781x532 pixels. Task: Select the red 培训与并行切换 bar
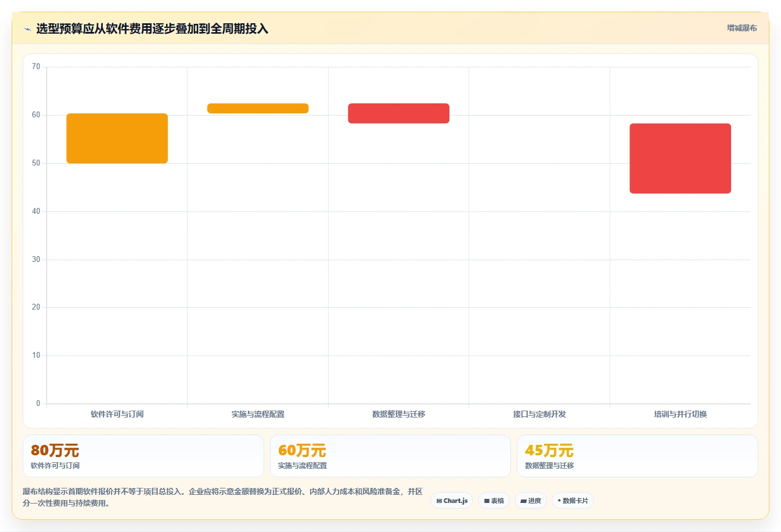click(681, 159)
